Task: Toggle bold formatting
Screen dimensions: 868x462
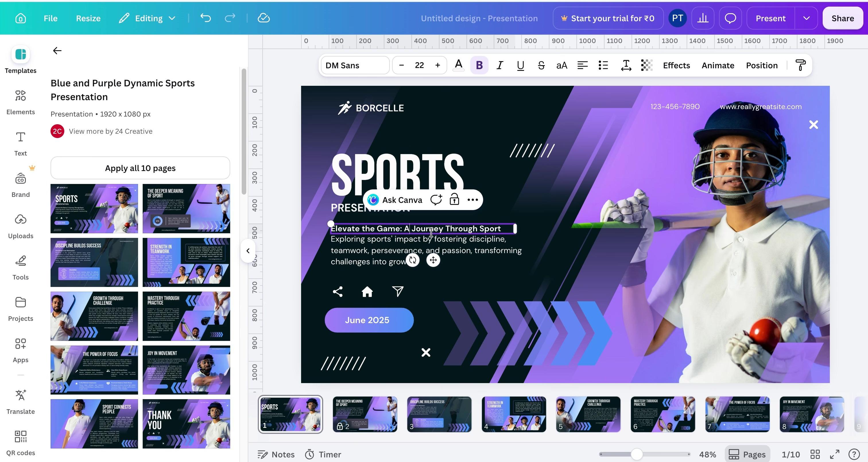Action: (x=479, y=65)
